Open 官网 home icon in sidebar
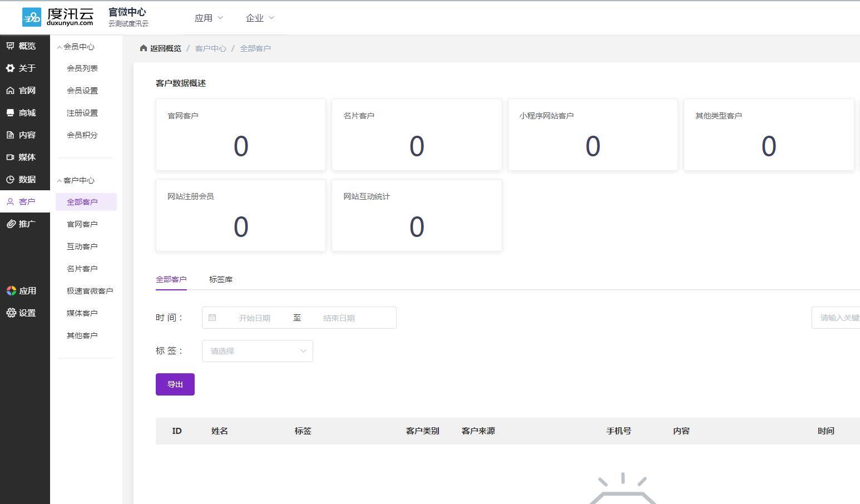Screen dimensions: 860x504 (x=11, y=90)
